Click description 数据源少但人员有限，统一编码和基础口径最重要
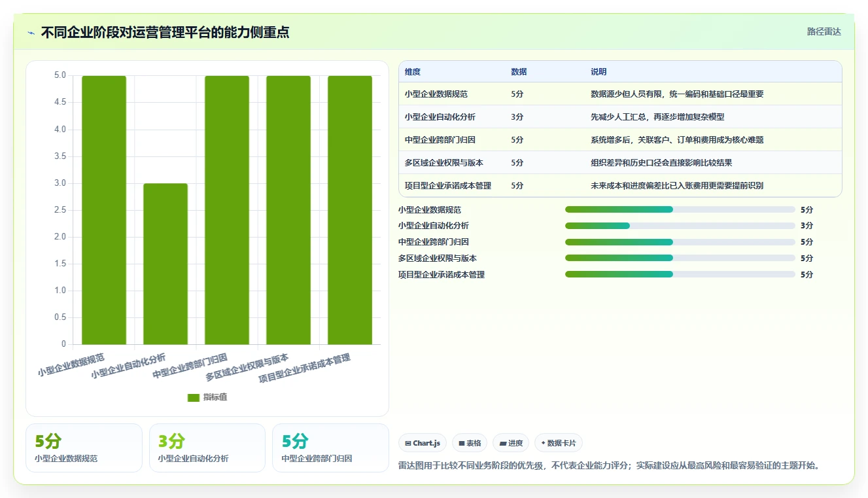 click(x=677, y=94)
